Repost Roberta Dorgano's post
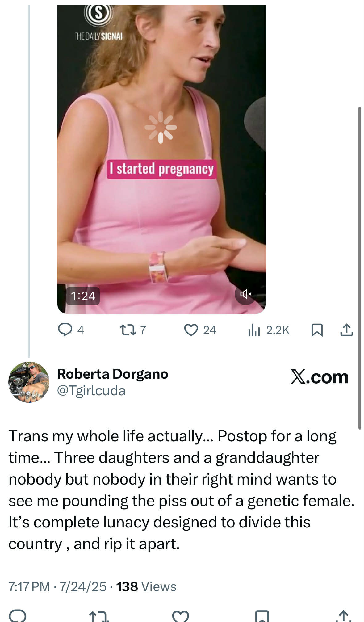 99,616
